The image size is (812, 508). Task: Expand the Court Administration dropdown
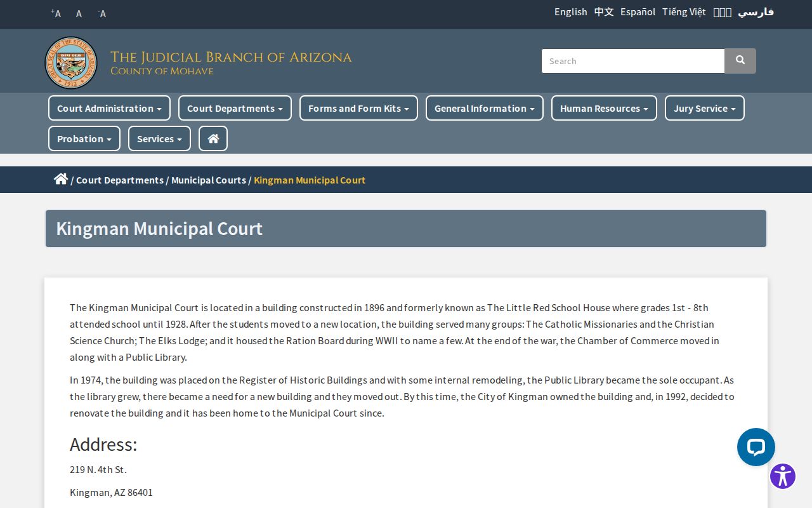pyautogui.click(x=109, y=108)
